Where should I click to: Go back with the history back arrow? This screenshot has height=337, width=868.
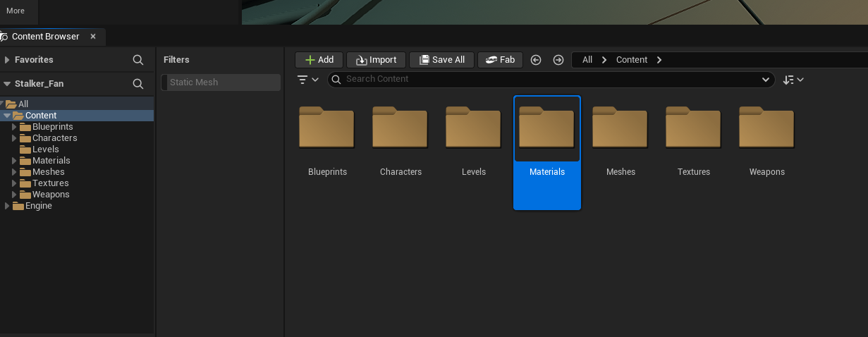[x=536, y=60]
